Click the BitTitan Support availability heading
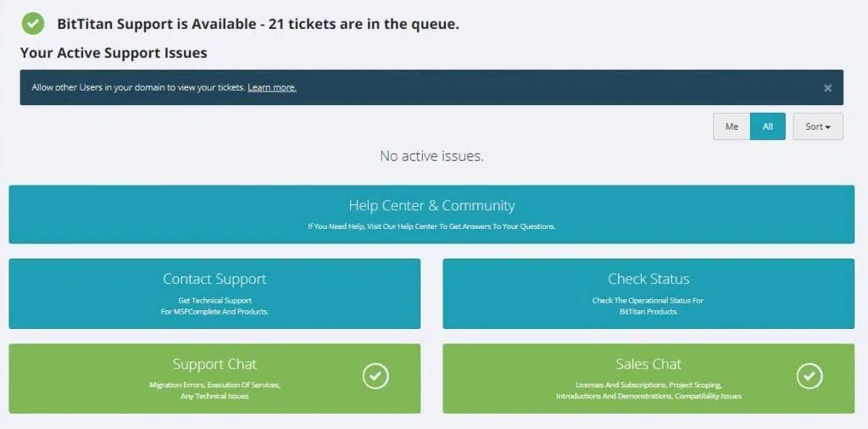 (x=258, y=24)
